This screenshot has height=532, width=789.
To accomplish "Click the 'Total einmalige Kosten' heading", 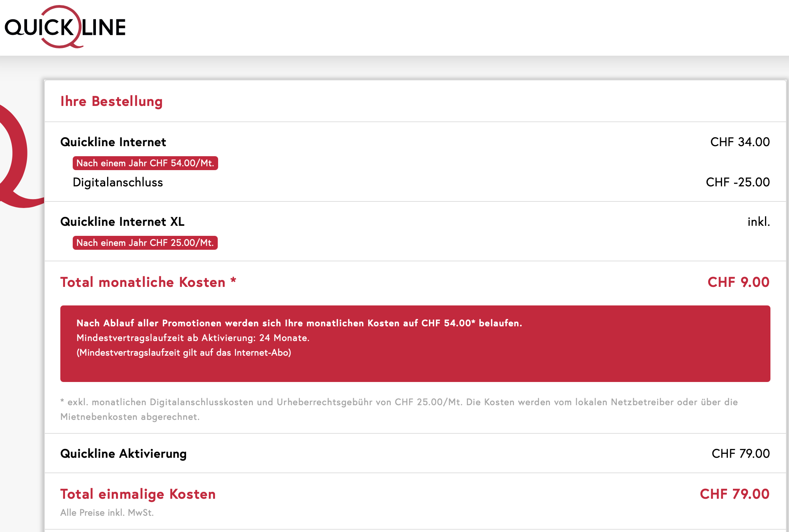I will coord(138,494).
